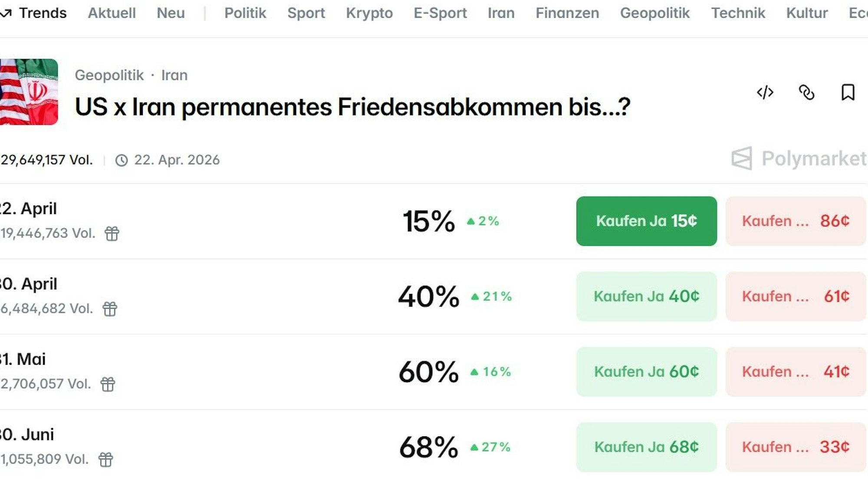Image resolution: width=868 pixels, height=488 pixels.
Task: Click the gift icon beside 1,055,809 Vol.
Action: 105,459
